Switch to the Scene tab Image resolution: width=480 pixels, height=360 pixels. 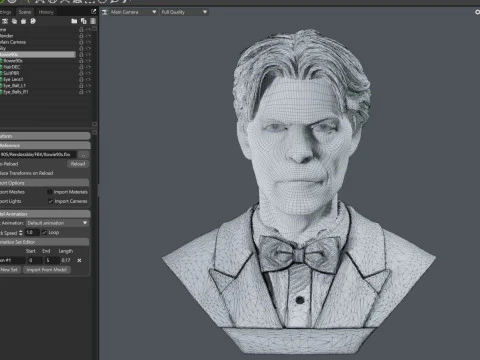tap(25, 12)
